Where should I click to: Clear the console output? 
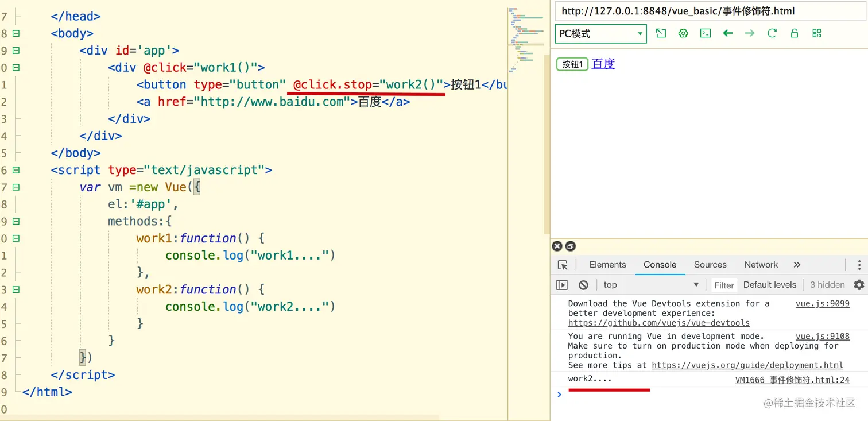(583, 285)
